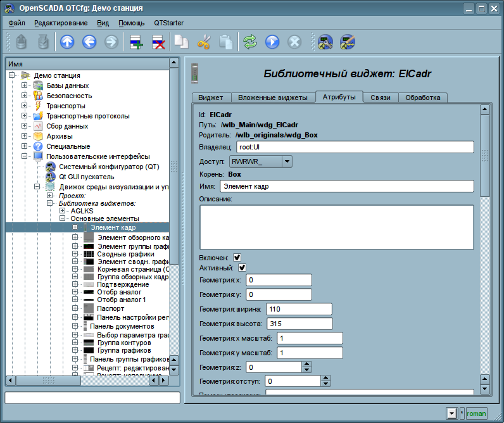This screenshot has width=504, height=423.
Task: Click the delete item toolbar icon
Action: click(x=159, y=42)
